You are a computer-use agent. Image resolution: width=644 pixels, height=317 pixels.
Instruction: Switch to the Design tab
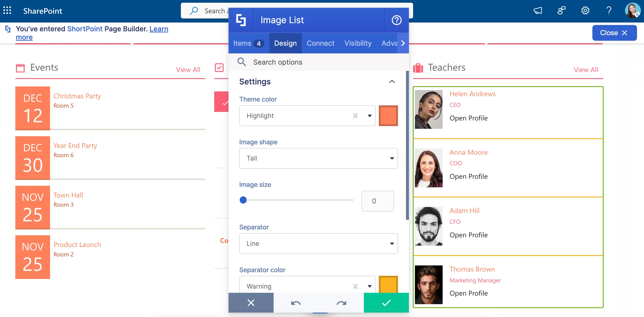(x=285, y=43)
